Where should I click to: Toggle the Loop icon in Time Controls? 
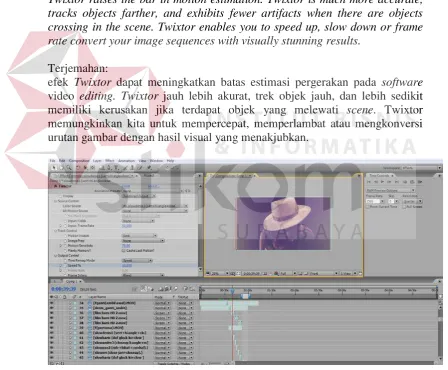[412, 182]
